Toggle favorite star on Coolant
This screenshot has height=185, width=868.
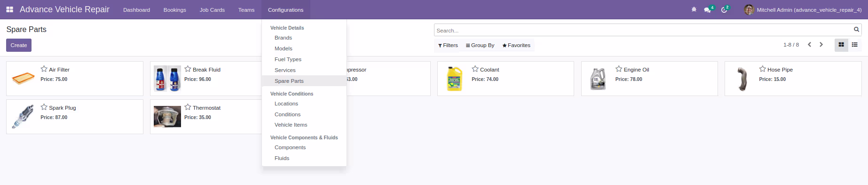(x=475, y=69)
